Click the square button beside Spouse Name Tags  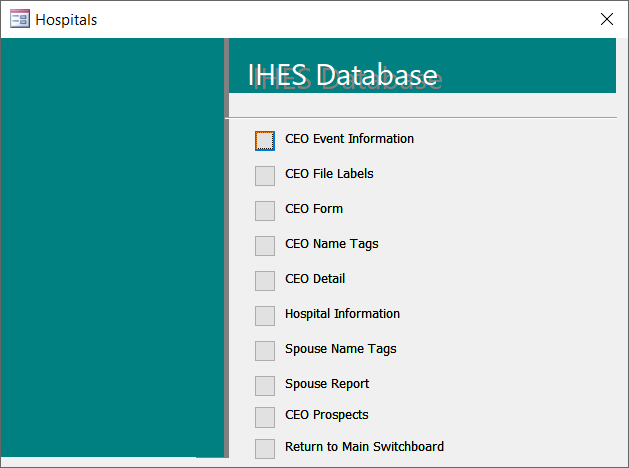(265, 350)
